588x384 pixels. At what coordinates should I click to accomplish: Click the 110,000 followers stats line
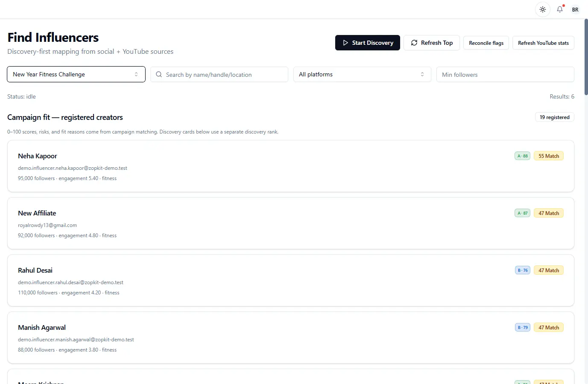click(x=69, y=293)
